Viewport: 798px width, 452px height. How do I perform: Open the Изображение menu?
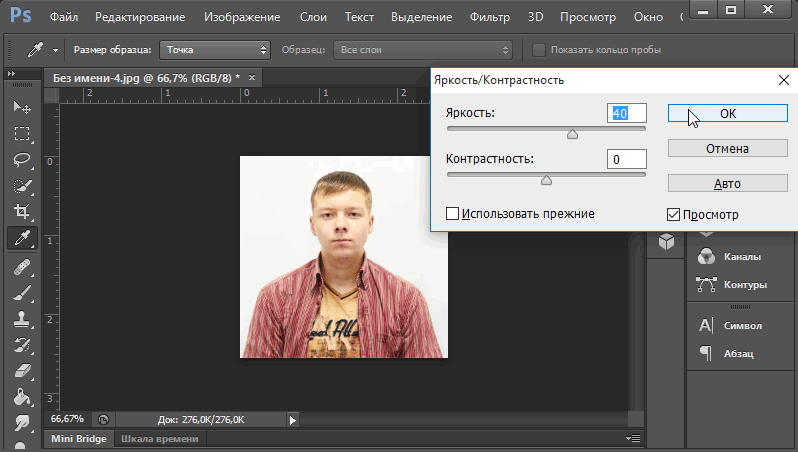[x=242, y=17]
